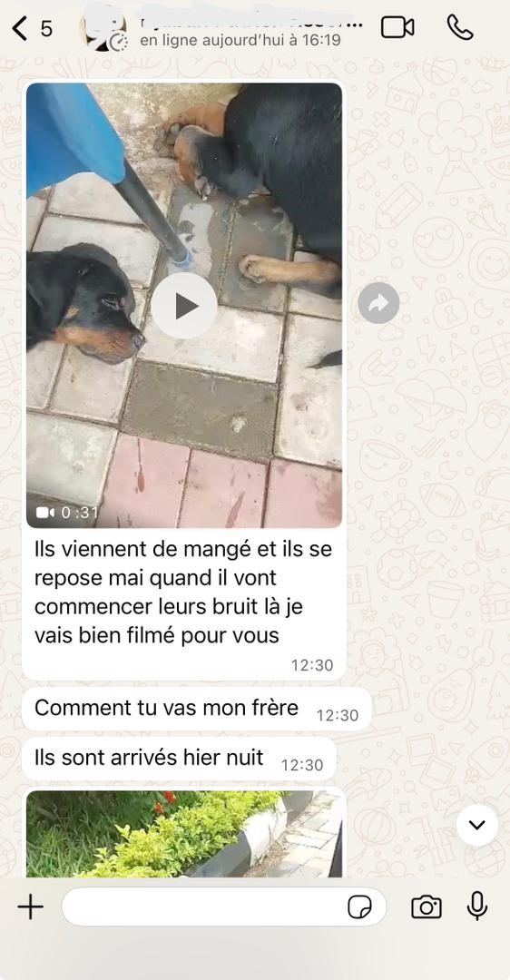Open the contact profile picture

[103, 30]
